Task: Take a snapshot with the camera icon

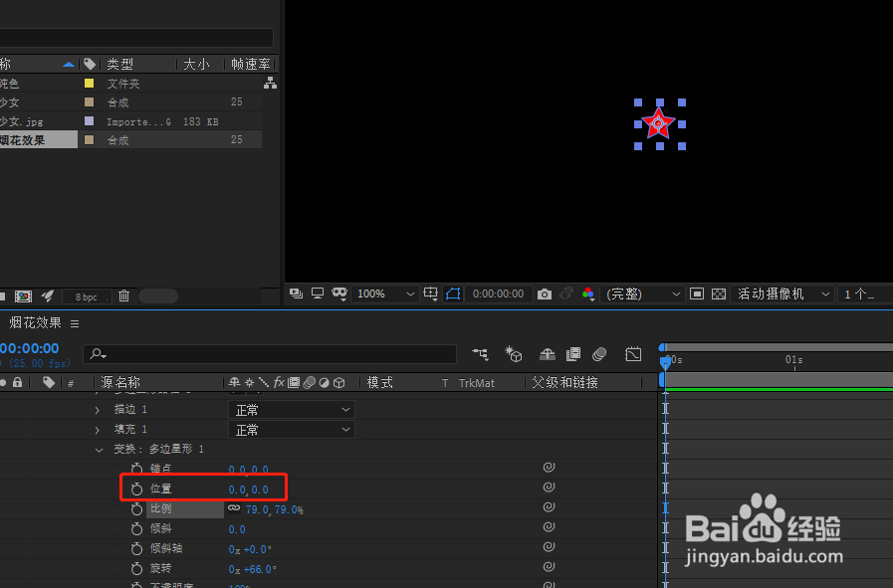Action: 545,294
